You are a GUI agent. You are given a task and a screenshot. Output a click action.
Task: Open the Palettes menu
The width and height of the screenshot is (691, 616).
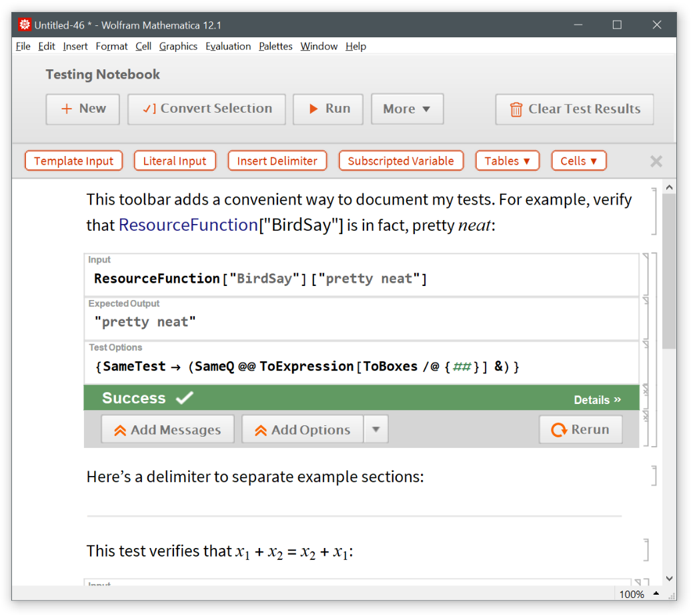[x=275, y=47]
